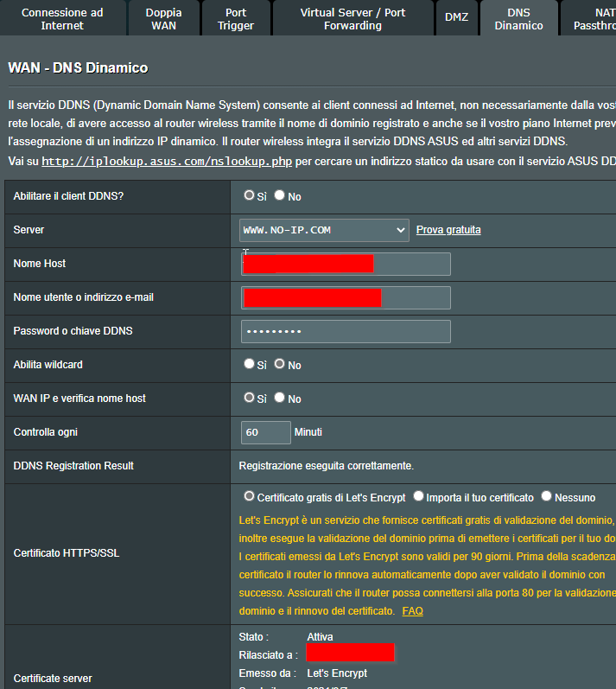Open the Connessione ad Internet tab

tap(62, 18)
